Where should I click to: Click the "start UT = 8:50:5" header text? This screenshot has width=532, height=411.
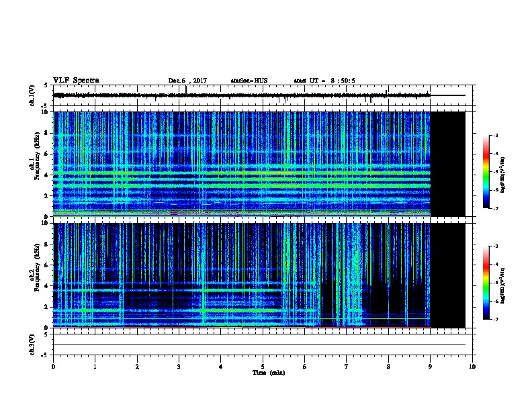tap(324, 81)
